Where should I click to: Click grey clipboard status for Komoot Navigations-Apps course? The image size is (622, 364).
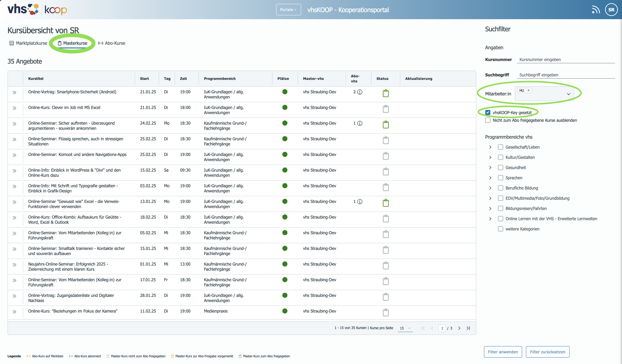click(386, 156)
